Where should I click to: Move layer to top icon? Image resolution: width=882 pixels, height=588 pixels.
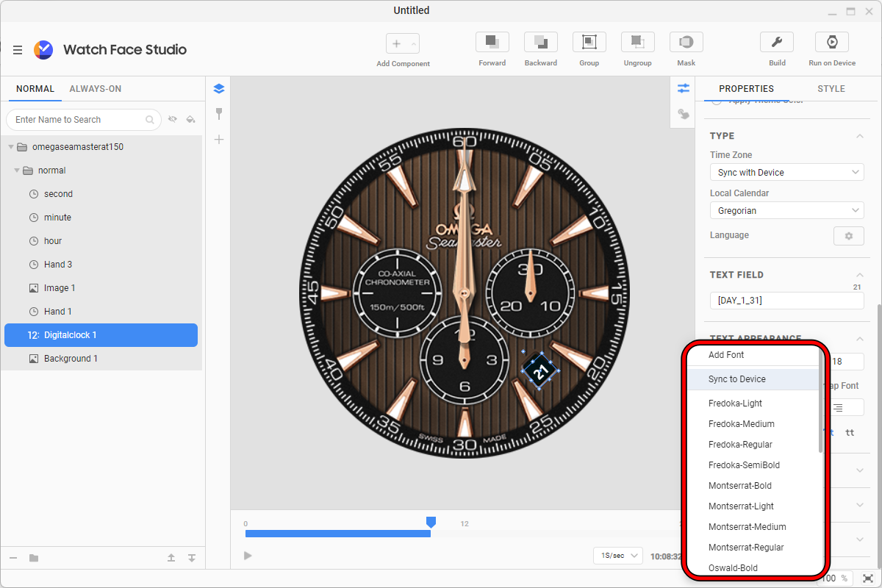(171, 558)
